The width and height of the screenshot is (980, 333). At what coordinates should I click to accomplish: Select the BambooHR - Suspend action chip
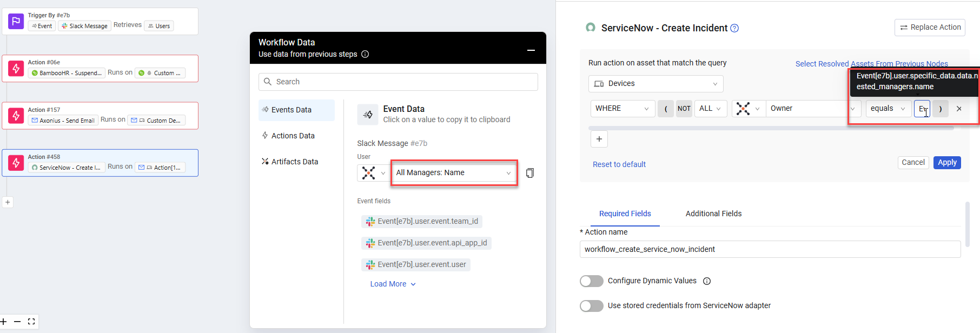click(67, 73)
